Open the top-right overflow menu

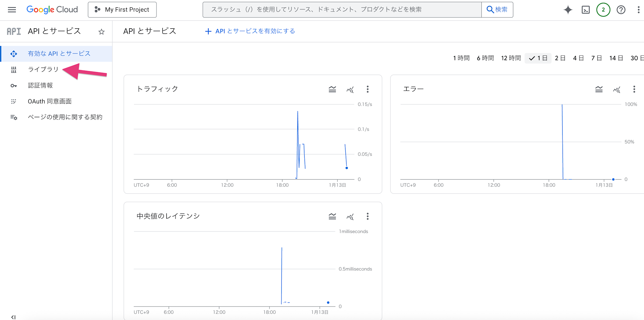639,10
